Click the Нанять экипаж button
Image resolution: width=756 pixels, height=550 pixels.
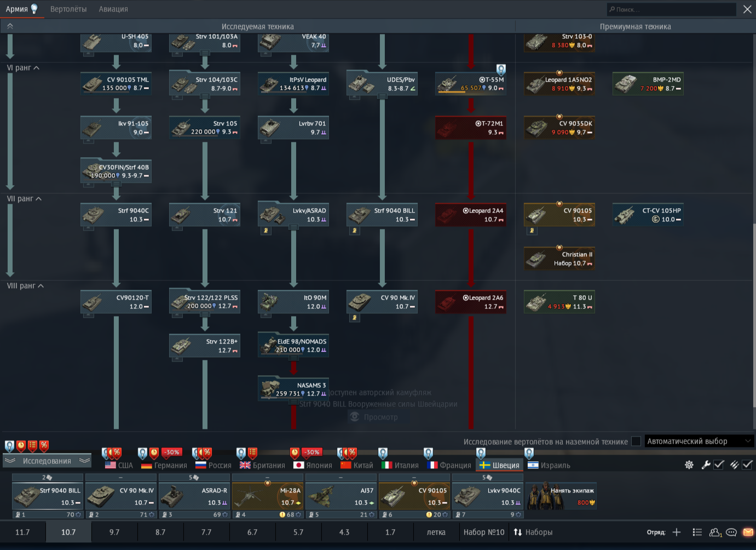point(562,496)
